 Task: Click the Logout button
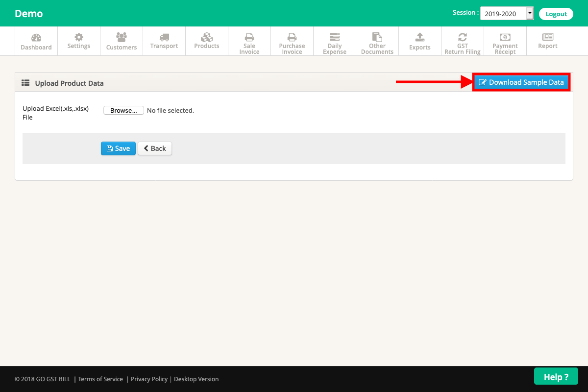coord(556,14)
